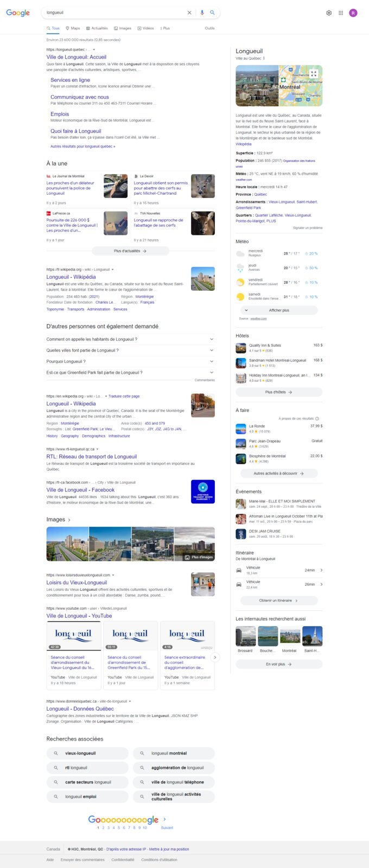Open 'Parc Jean-Drapeau' activity
This screenshot has width=369, height=868.
click(x=279, y=444)
